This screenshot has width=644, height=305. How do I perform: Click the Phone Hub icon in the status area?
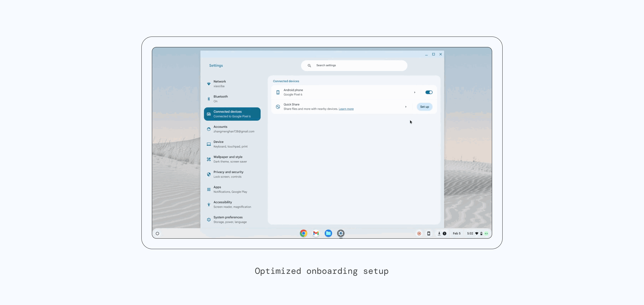429,233
